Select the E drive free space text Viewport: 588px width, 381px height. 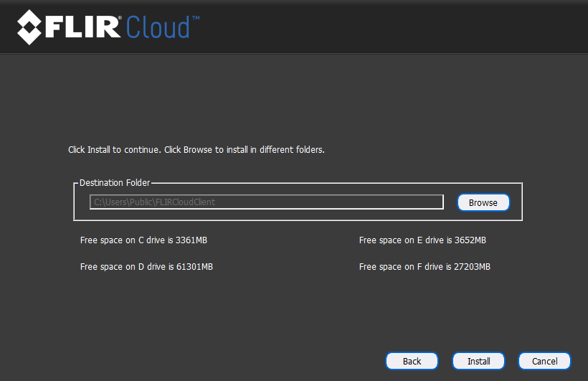[x=422, y=240]
